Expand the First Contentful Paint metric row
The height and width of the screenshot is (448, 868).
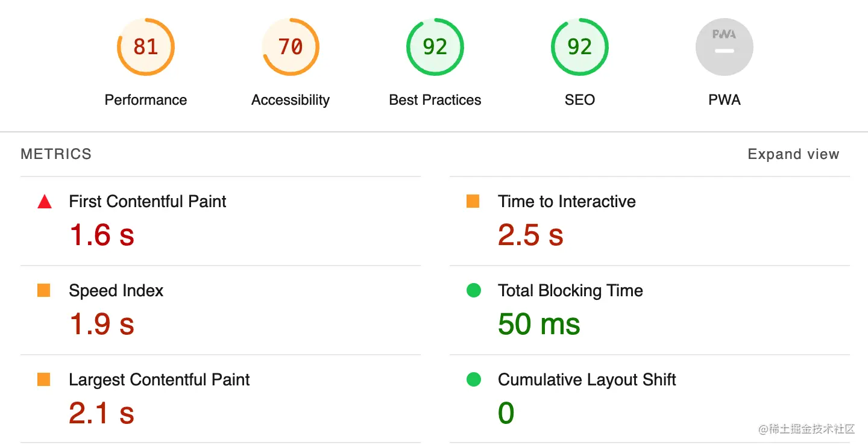click(x=148, y=202)
